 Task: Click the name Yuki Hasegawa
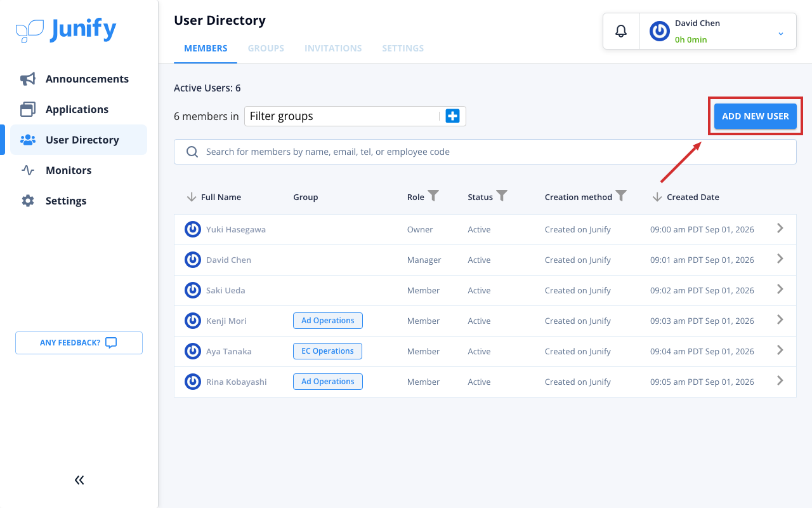coord(236,229)
